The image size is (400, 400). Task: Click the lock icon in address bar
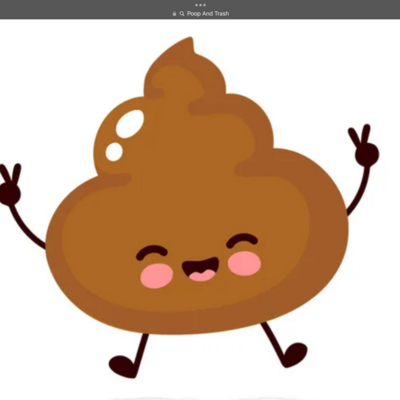coord(174,14)
